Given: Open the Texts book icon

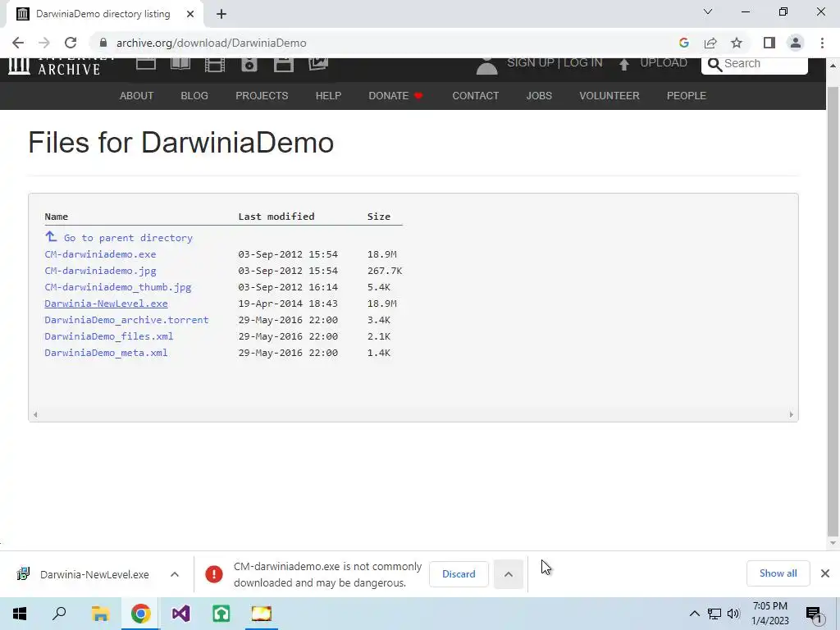Looking at the screenshot, I should 180,64.
